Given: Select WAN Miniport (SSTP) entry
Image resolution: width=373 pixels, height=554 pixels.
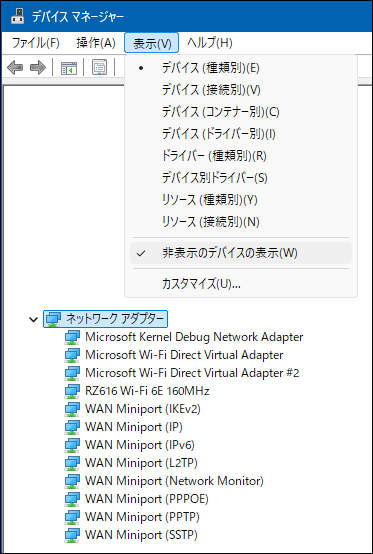Looking at the screenshot, I should pos(141,535).
